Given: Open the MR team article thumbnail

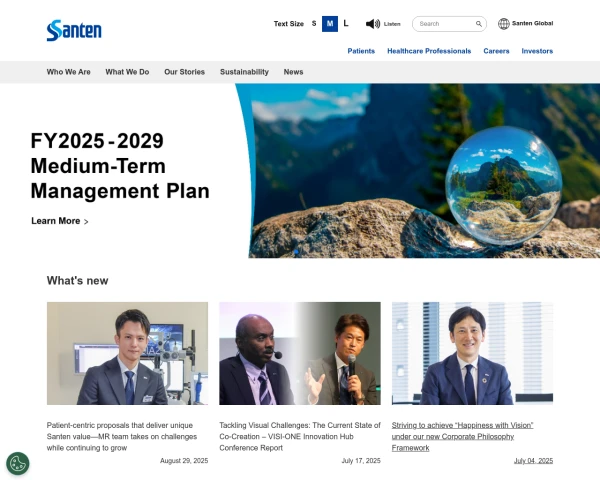Looking at the screenshot, I should click(x=127, y=353).
